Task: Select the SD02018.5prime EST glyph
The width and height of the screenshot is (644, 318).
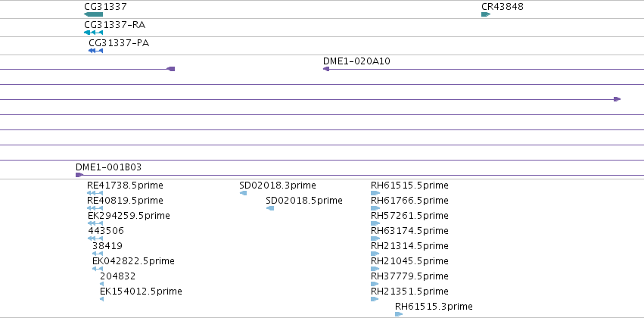Action: pos(270,208)
